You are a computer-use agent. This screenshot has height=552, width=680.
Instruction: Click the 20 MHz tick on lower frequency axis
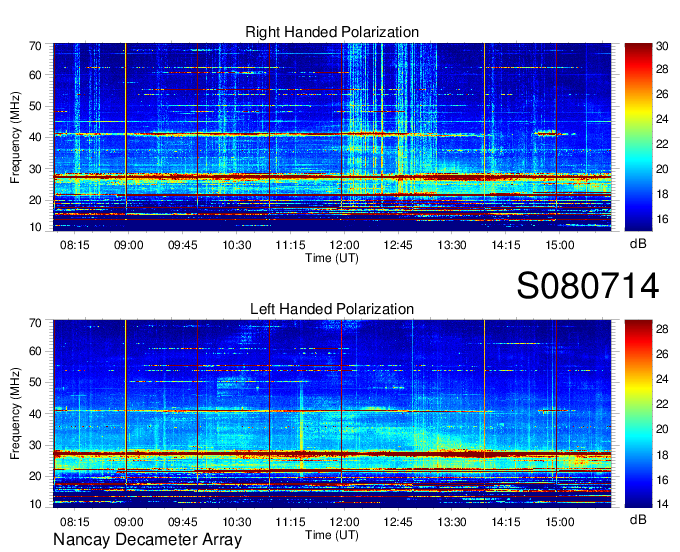pyautogui.click(x=36, y=477)
